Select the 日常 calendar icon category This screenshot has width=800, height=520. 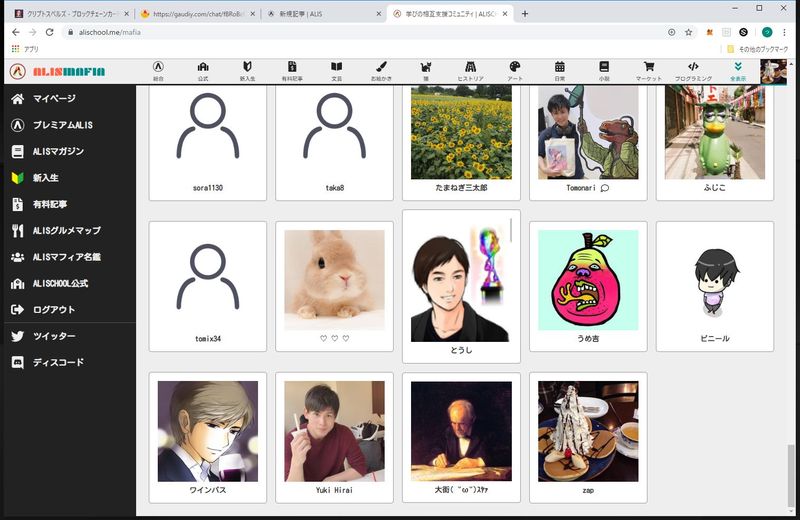[559, 67]
